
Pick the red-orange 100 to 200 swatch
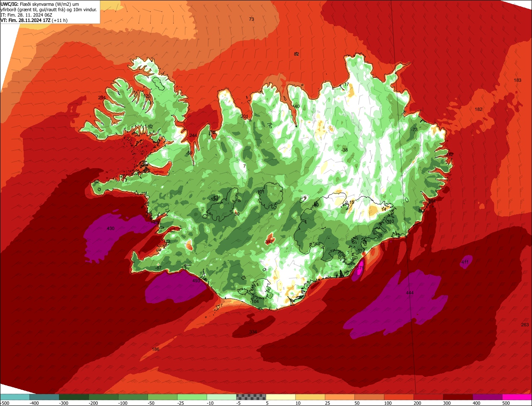pyautogui.click(x=399, y=397)
